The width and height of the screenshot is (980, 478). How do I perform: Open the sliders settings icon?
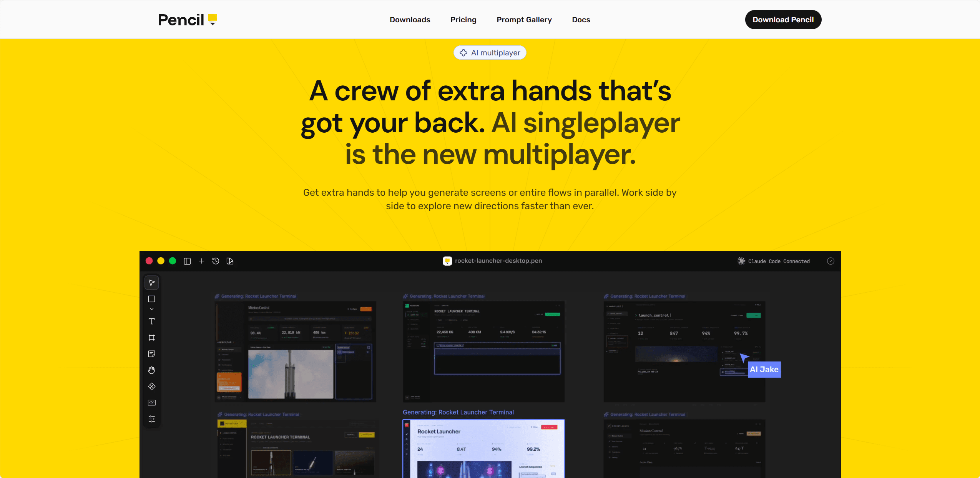point(152,419)
